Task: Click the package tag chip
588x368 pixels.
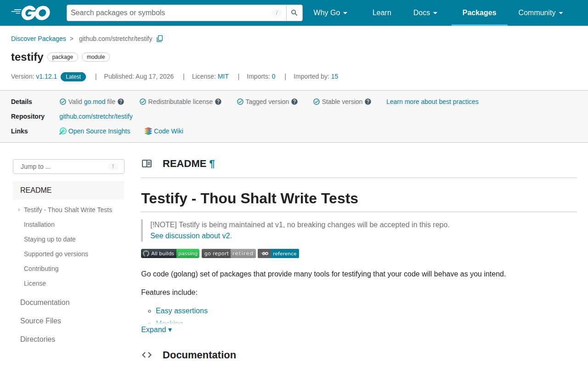Action: 62,57
